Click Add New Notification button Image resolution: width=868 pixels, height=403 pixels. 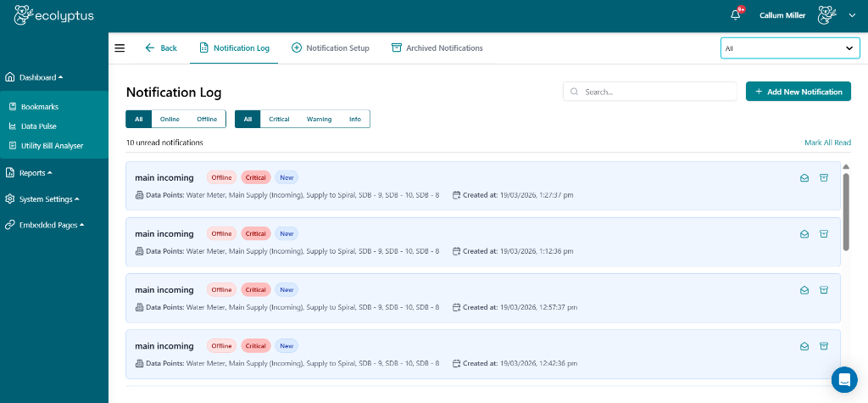798,92
